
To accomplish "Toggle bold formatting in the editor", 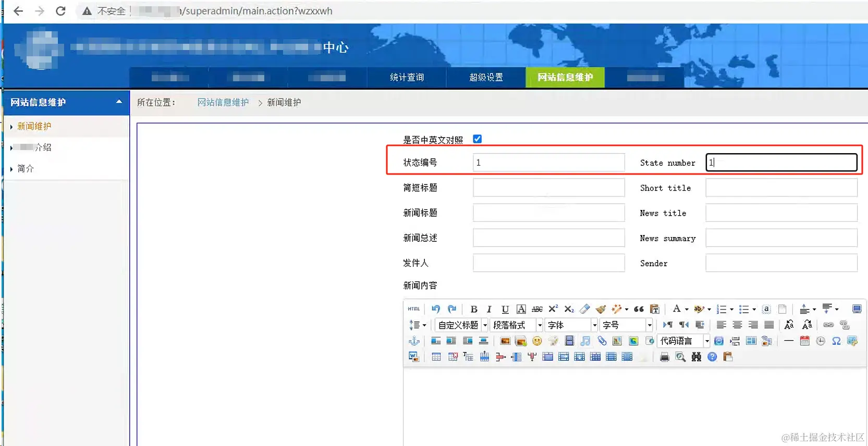I will coord(474,309).
